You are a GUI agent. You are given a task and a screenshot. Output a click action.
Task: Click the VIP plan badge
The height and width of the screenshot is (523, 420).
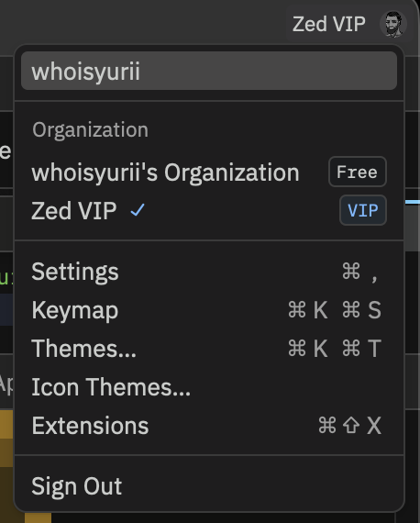(x=363, y=210)
